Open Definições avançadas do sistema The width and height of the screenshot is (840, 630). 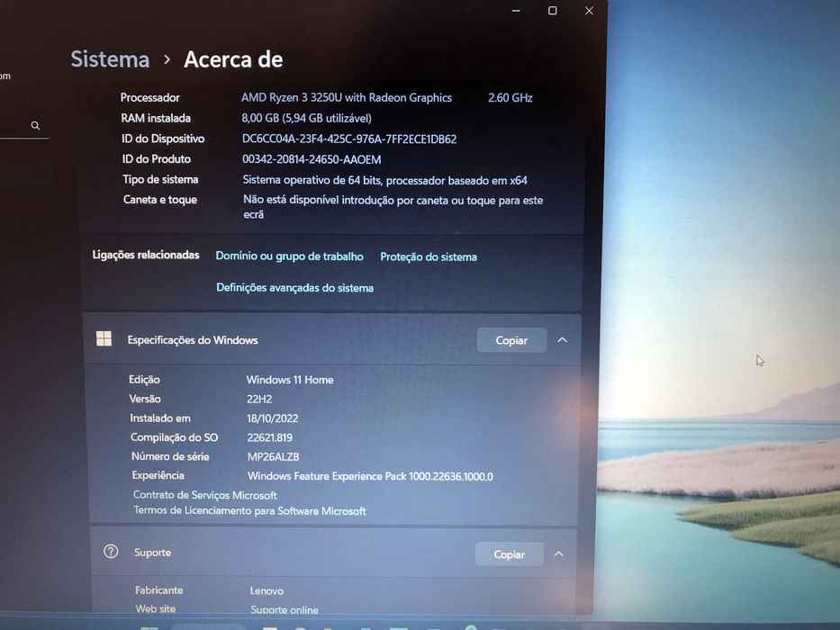point(294,288)
